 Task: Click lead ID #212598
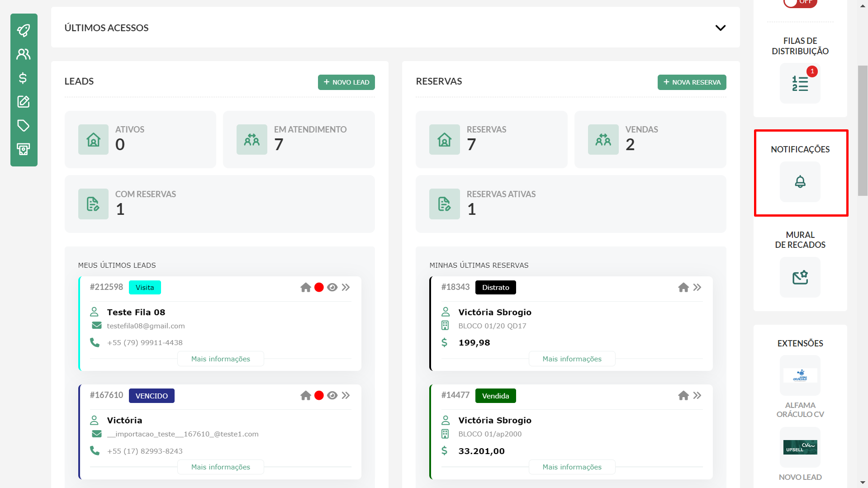tap(106, 287)
